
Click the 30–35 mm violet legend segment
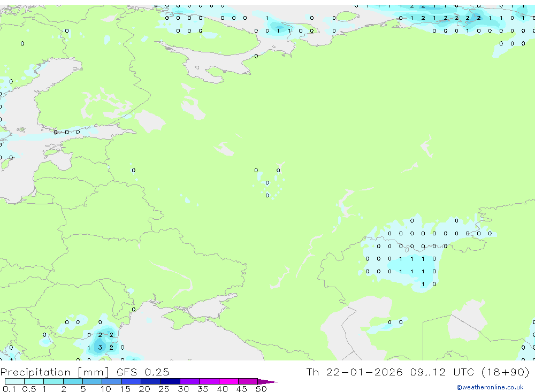pos(190,381)
